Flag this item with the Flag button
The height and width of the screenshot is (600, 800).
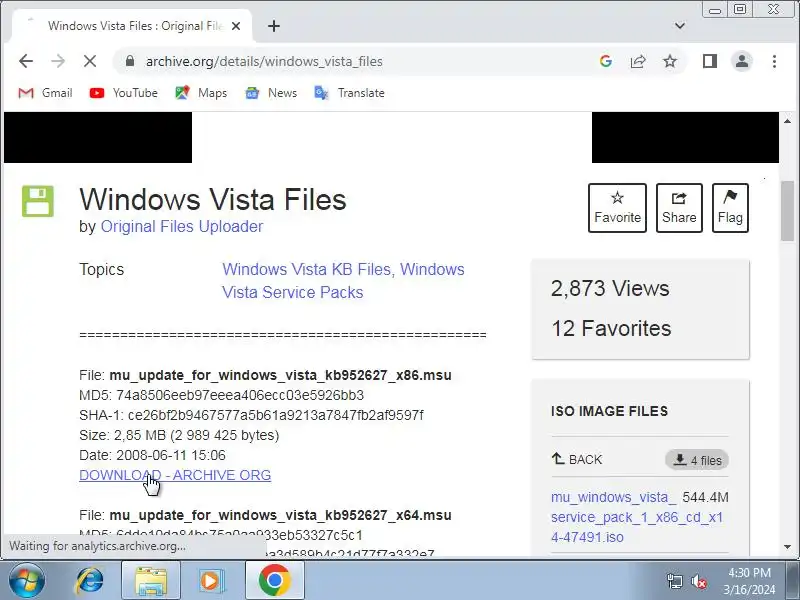(730, 208)
